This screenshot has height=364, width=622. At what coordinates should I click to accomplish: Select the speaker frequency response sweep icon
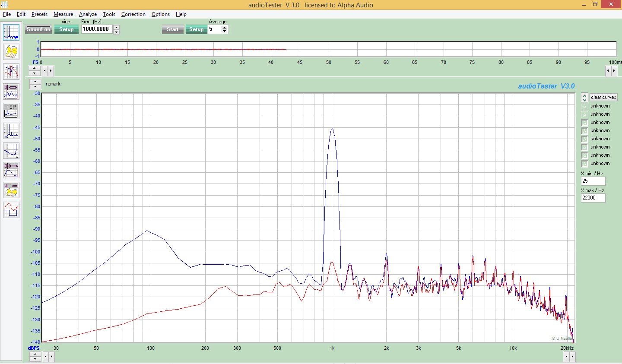pyautogui.click(x=11, y=170)
